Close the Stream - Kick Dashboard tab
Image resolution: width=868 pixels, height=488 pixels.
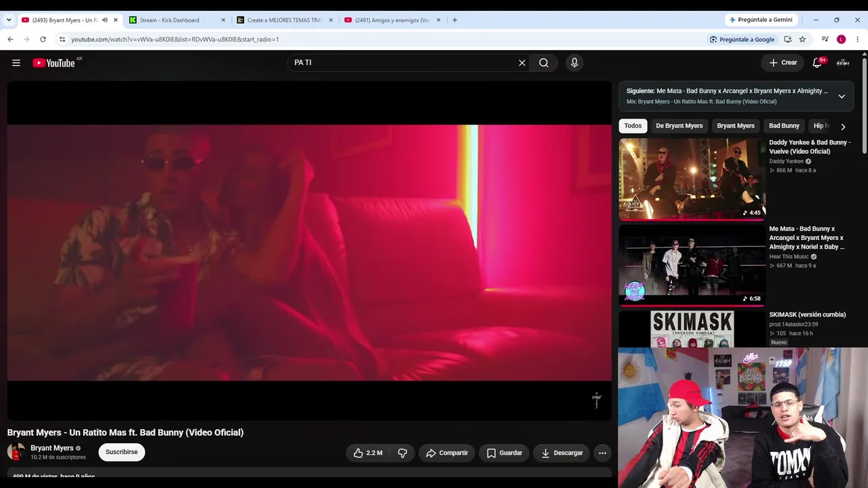tap(223, 20)
